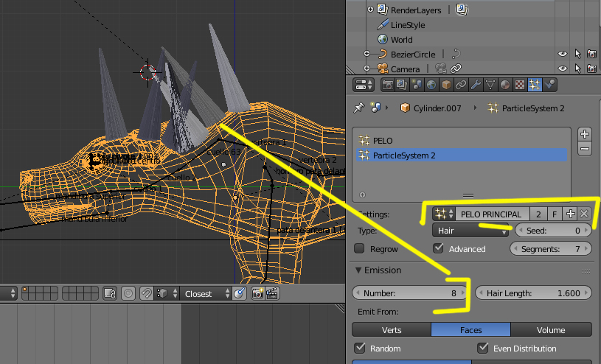Hide BezierCircle using its eye icon
This screenshot has height=364, width=601.
562,54
